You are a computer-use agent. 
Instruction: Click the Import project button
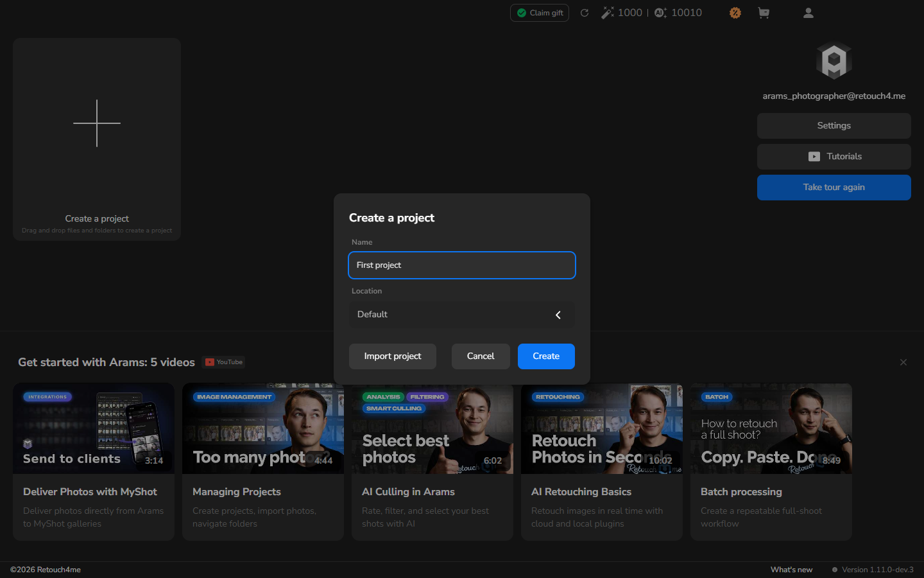point(393,356)
